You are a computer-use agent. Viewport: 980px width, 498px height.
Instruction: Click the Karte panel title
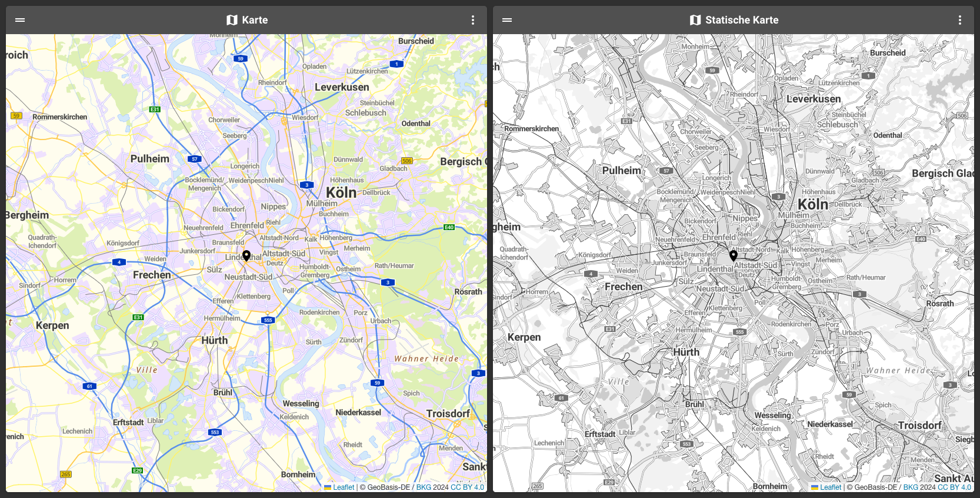(x=255, y=20)
